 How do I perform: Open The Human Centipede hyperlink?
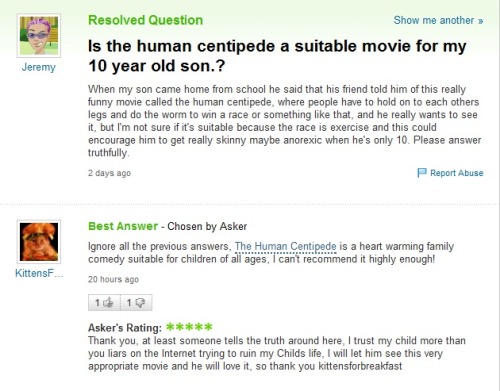(285, 246)
